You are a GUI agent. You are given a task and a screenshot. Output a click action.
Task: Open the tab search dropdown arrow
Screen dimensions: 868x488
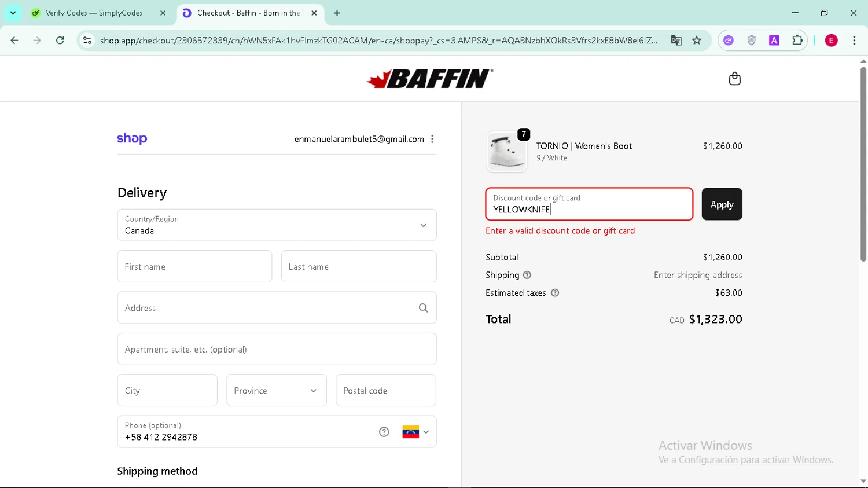tap(13, 13)
